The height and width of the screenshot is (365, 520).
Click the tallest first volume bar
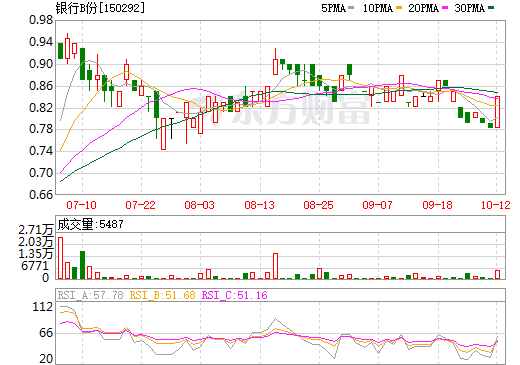(61, 258)
